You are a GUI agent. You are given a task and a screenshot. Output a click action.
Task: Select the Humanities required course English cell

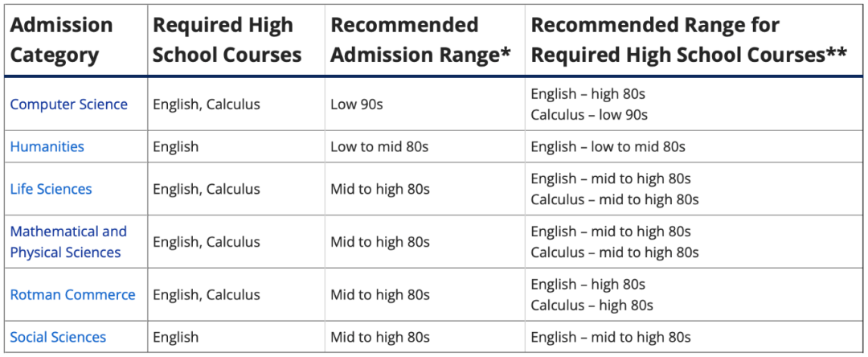(175, 146)
